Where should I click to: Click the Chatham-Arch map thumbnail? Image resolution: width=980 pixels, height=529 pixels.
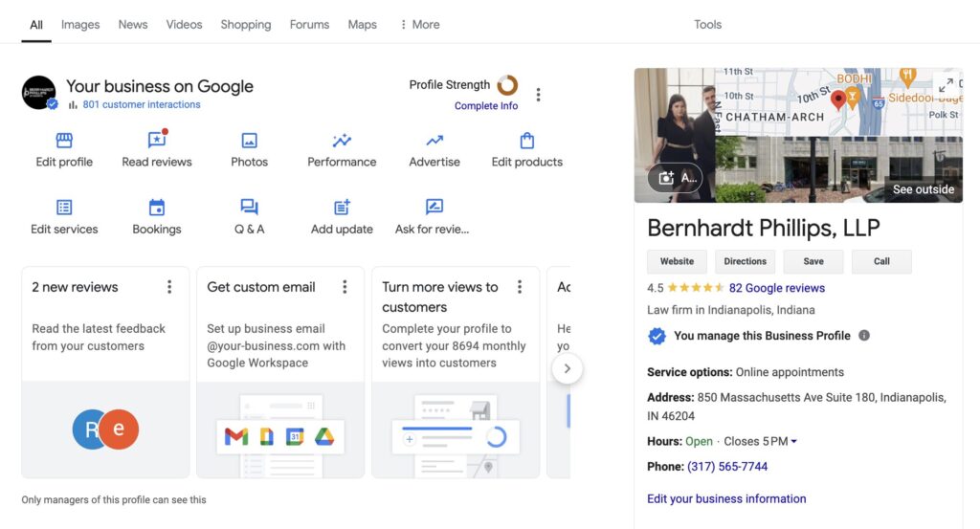coord(838,101)
